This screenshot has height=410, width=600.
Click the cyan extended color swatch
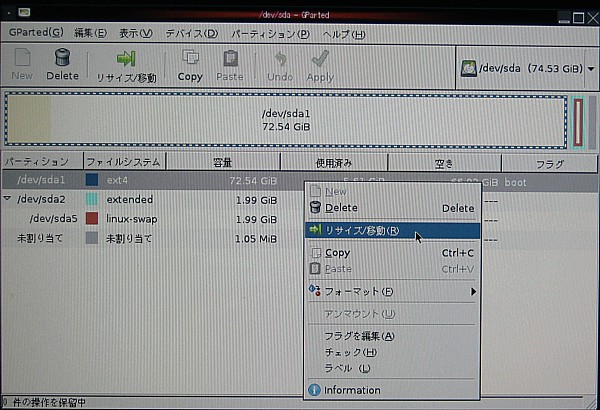(91, 199)
